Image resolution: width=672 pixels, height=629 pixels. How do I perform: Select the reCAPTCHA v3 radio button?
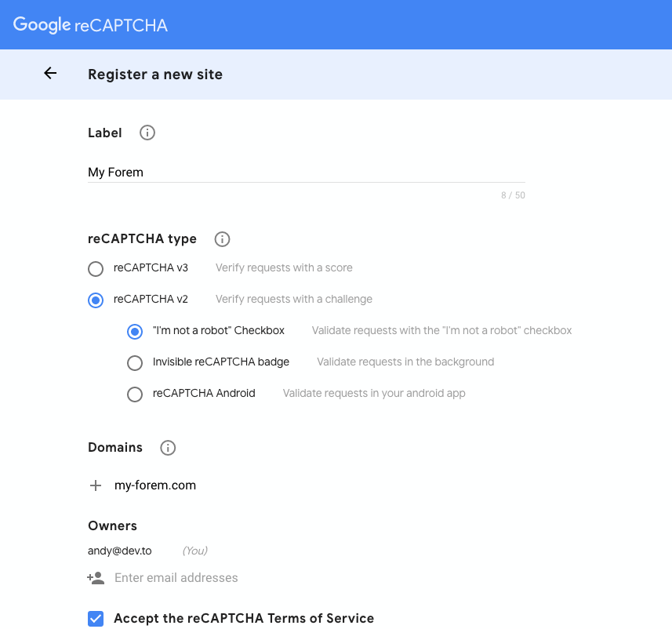point(96,269)
